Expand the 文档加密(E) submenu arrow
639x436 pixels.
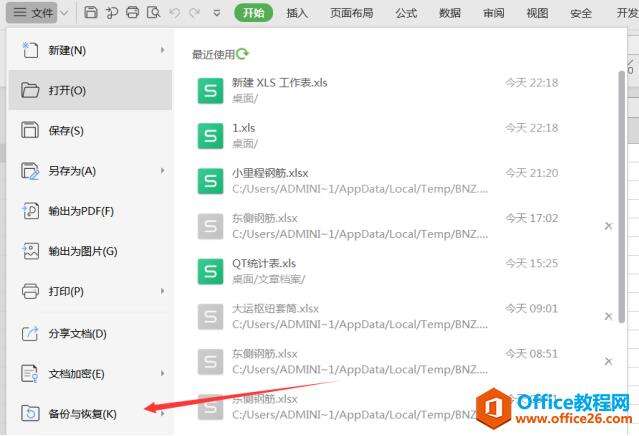pyautogui.click(x=163, y=373)
